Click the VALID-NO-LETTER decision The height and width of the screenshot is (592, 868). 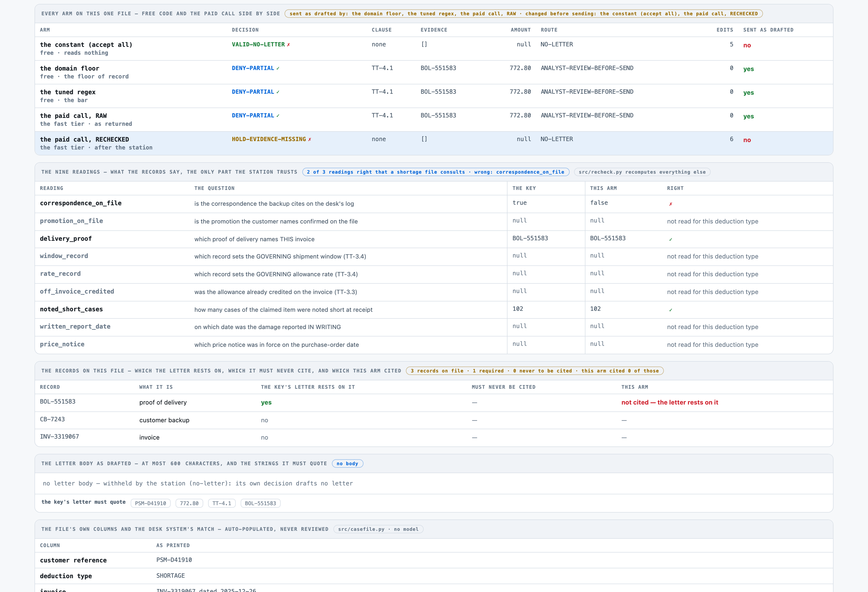point(258,44)
